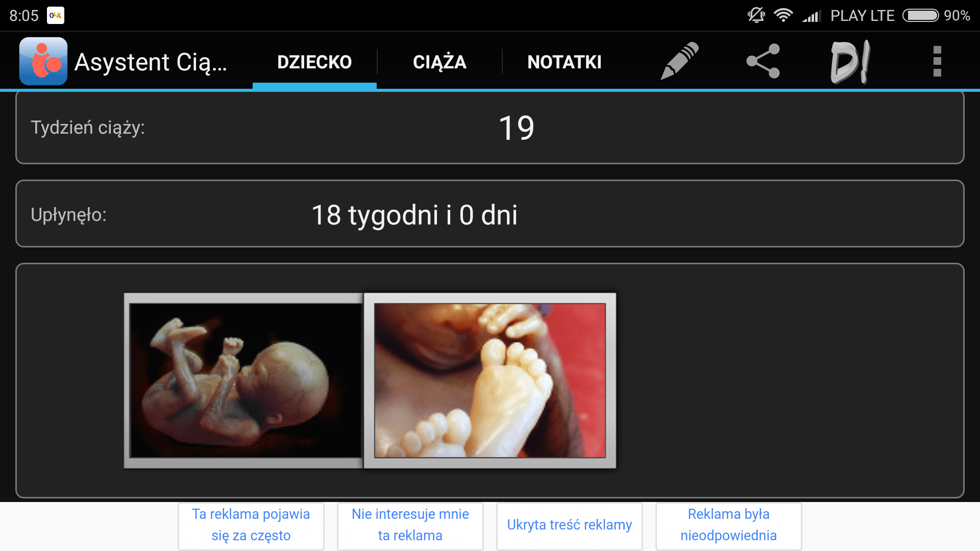The height and width of the screenshot is (551, 980).
Task: Switch to the DZIECKO tab
Action: click(314, 62)
